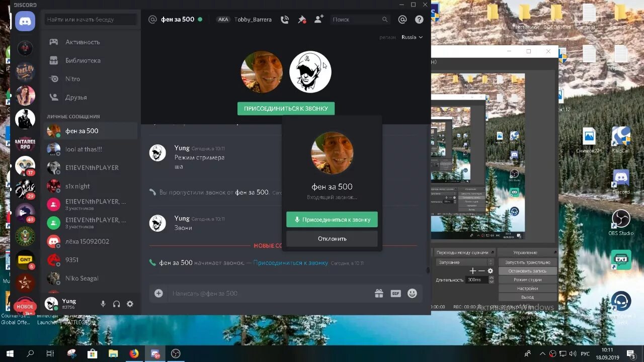Deafen audio with headphones icon

click(x=116, y=304)
